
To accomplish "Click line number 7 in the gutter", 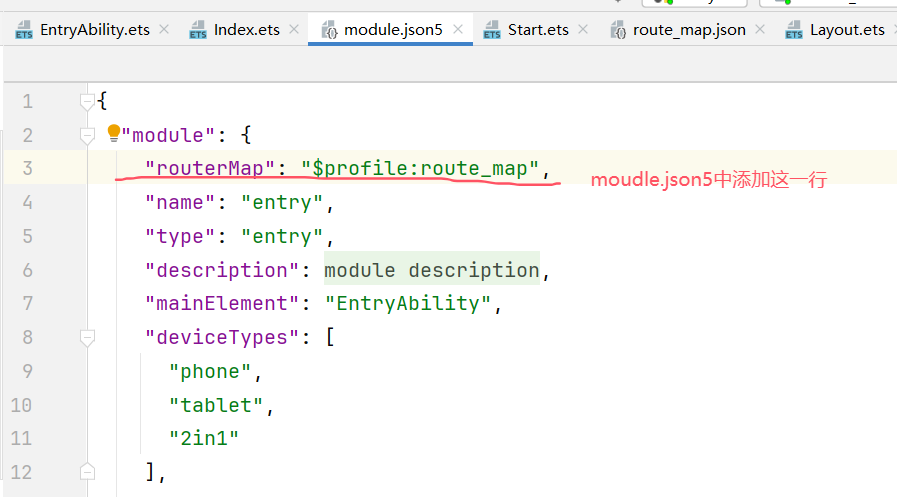I will point(27,303).
